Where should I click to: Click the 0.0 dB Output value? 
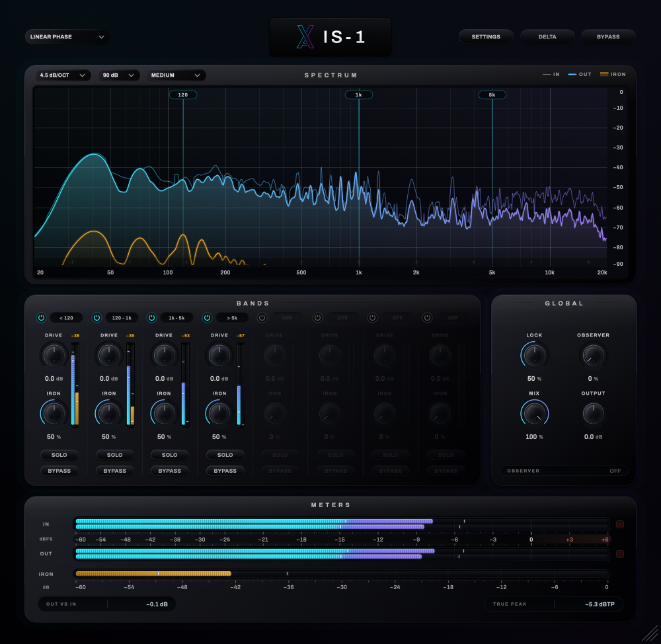tap(593, 437)
